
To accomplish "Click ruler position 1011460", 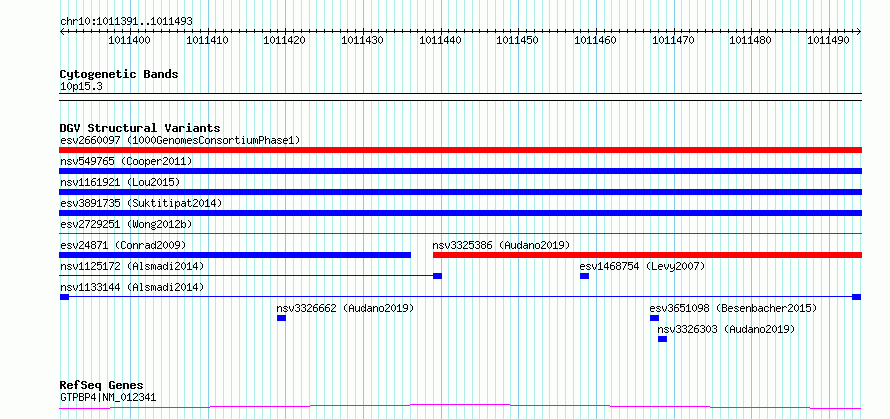I will [595, 40].
